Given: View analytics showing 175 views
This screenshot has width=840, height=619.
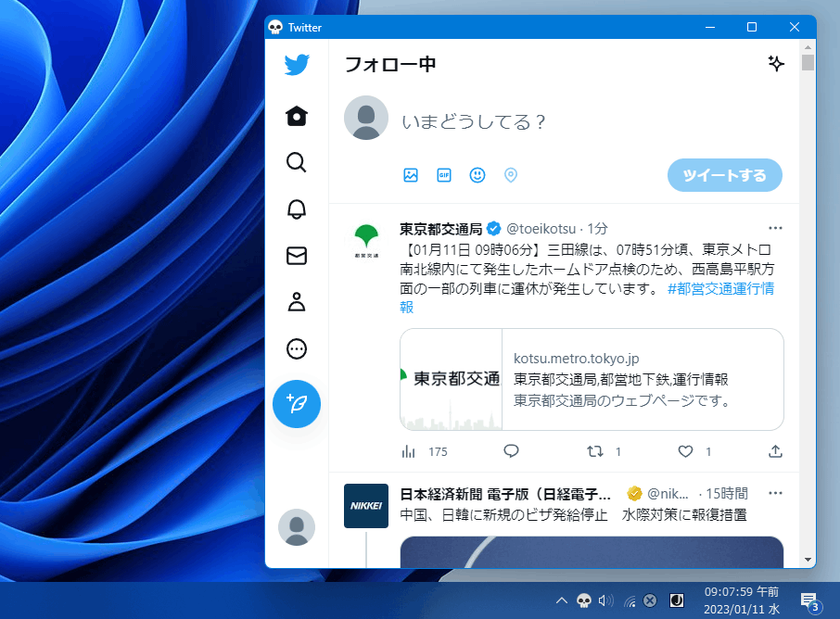Looking at the screenshot, I should pos(425,452).
